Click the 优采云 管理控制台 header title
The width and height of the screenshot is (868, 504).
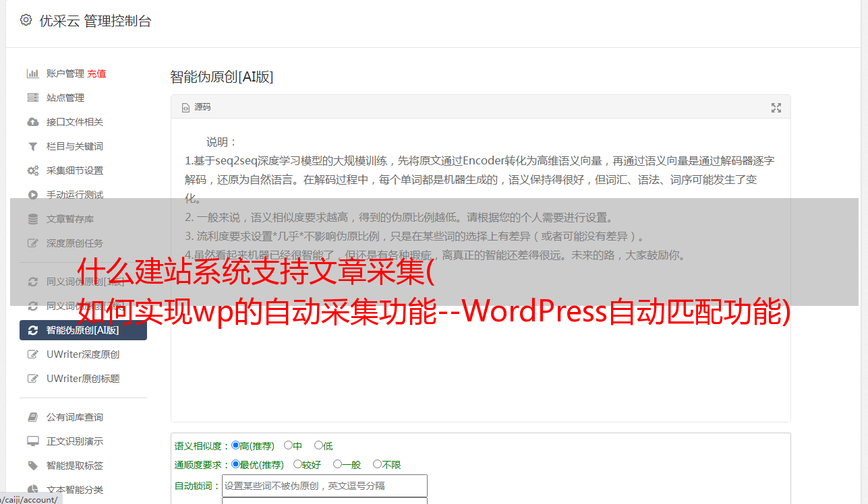click(x=96, y=21)
